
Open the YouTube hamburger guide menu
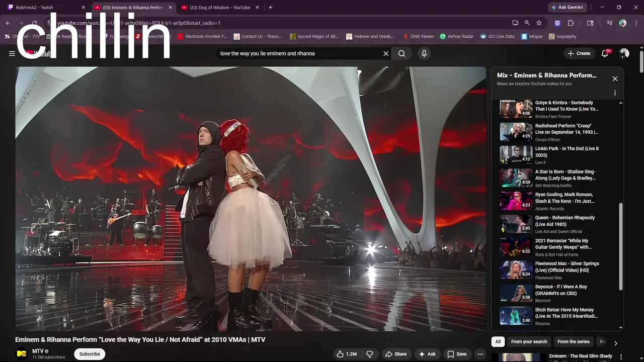[12, 53]
